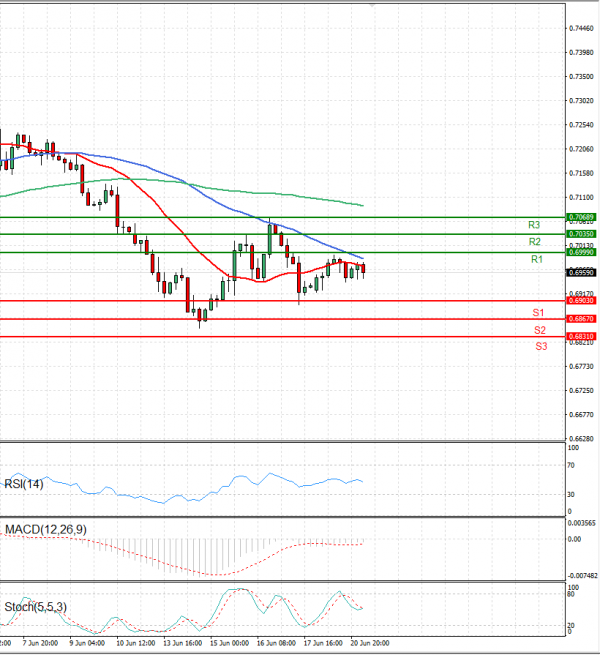This screenshot has width=600, height=655.
Task: Click the 0.73500 price axis value
Action: 581,77
